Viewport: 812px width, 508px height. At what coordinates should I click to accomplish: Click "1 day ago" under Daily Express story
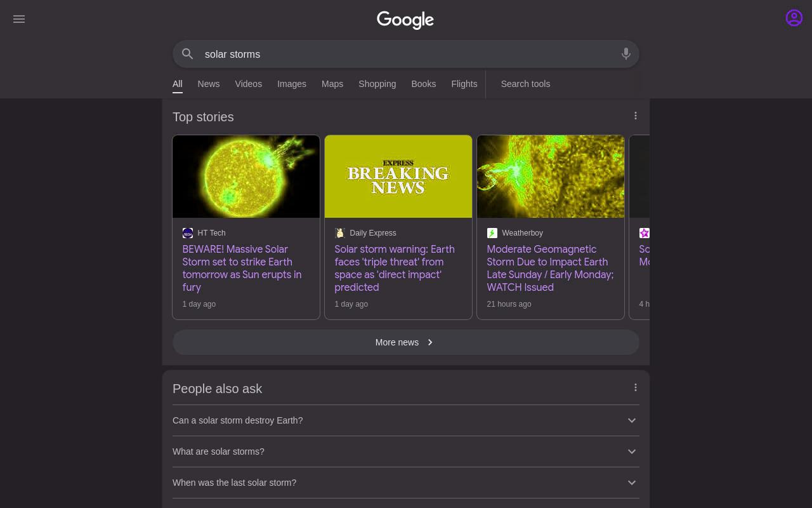351,304
